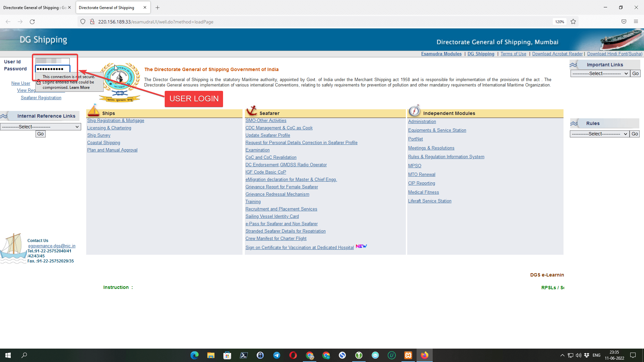Expand the Rules dropdown selector
The image size is (644, 362).
tap(599, 133)
